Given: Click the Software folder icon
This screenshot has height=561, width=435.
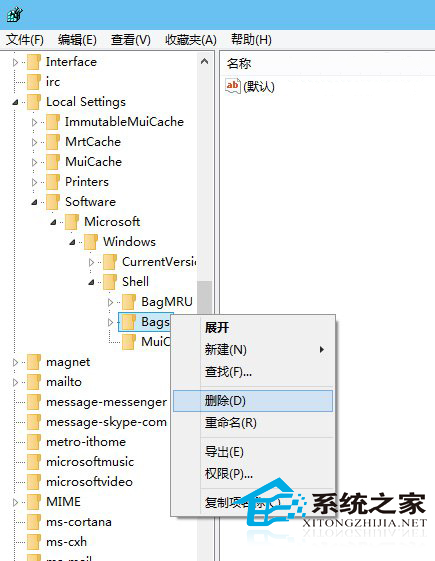Looking at the screenshot, I should 53,202.
